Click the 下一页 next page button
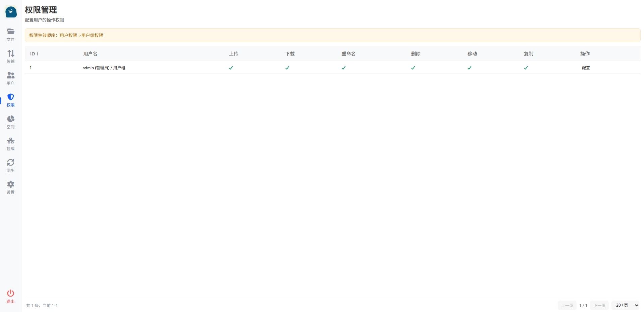 coord(599,305)
